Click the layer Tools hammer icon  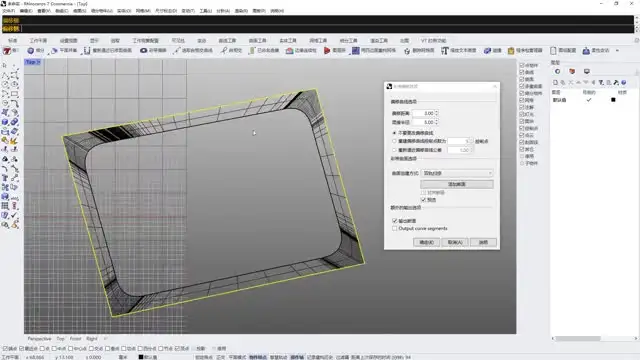point(616,83)
